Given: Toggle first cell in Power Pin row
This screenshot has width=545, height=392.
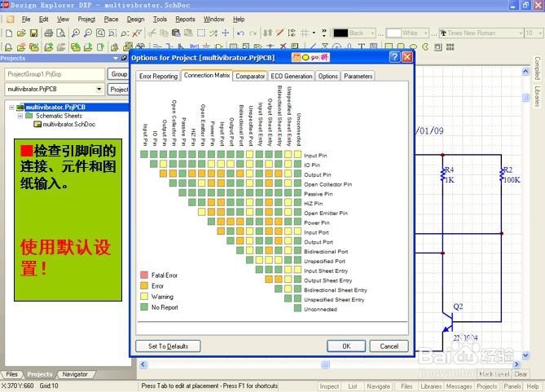Looking at the screenshot, I should tap(211, 222).
